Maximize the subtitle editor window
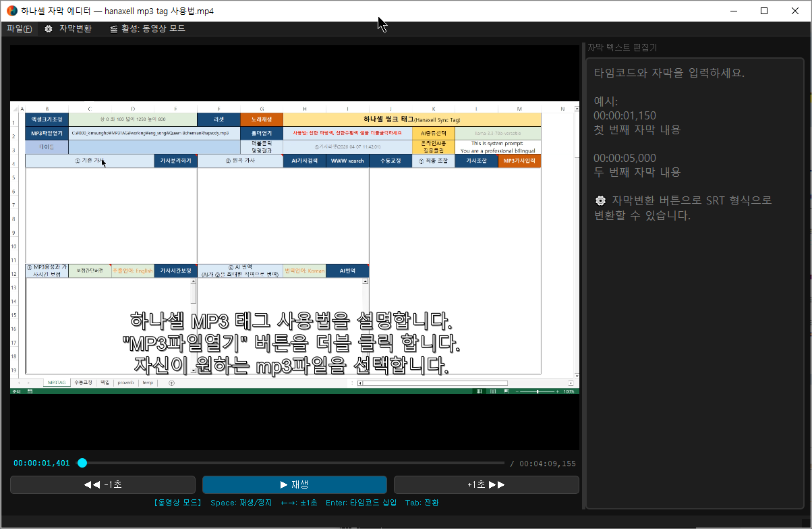 coord(764,11)
